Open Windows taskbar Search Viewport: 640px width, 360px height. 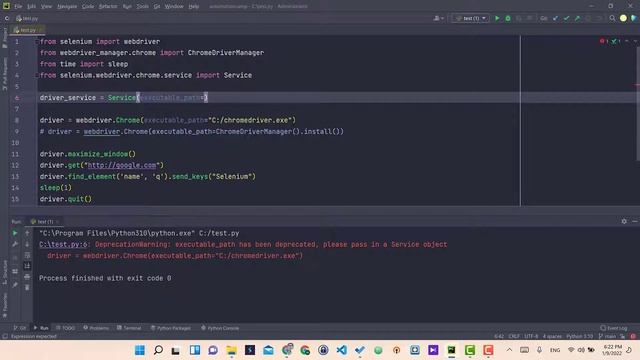(158, 350)
